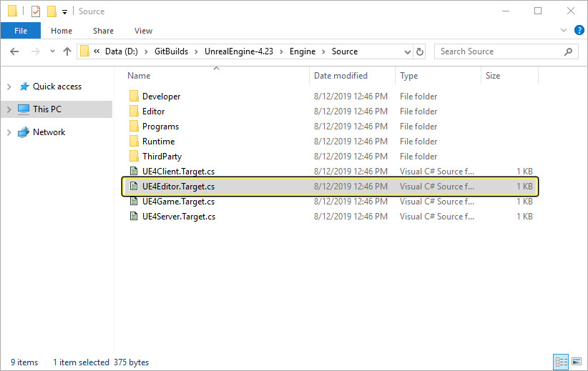Click the File Explorer window icon in title bar
Image resolution: width=588 pixels, height=371 pixels.
pyautogui.click(x=12, y=11)
